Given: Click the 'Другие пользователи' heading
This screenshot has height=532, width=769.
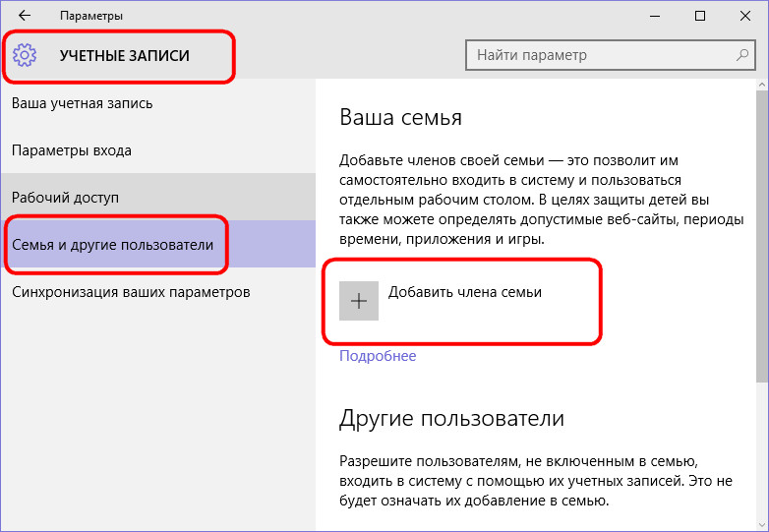Looking at the screenshot, I should [451, 418].
